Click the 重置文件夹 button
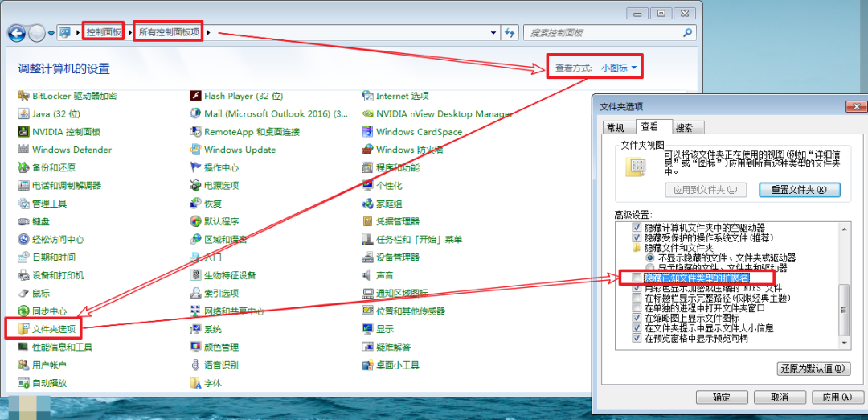The height and width of the screenshot is (420, 868). 800,190
